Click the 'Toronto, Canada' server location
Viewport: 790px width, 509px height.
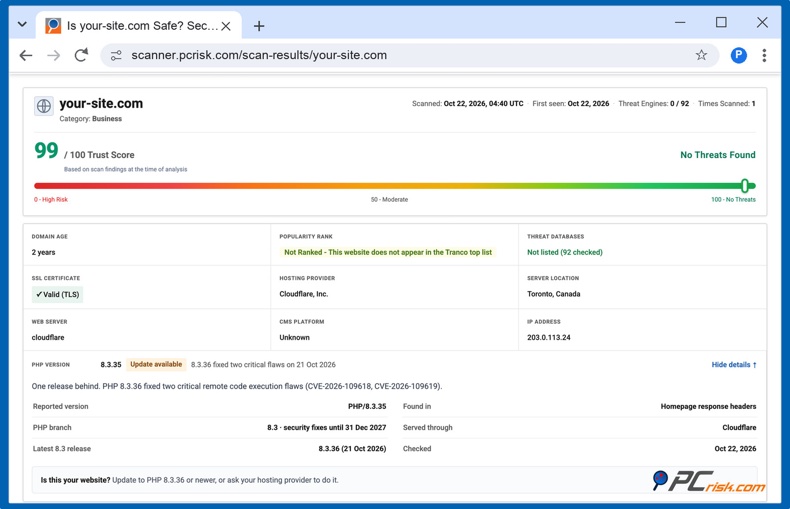click(554, 294)
